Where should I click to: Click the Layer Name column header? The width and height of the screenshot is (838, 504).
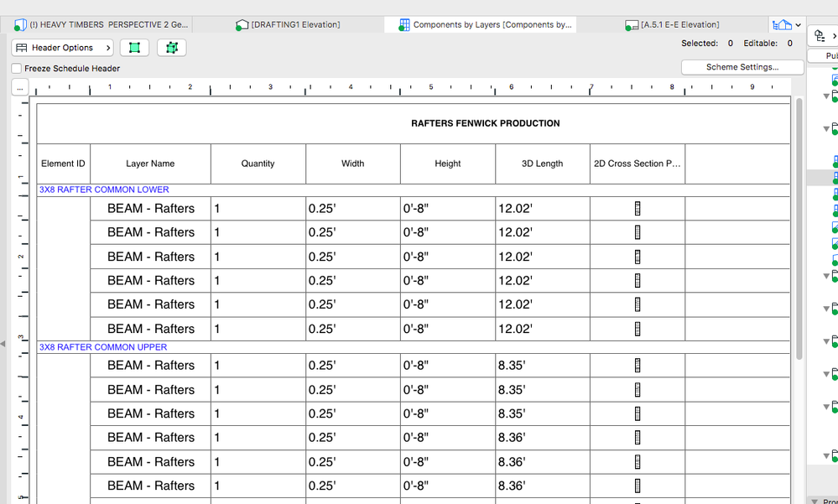(x=150, y=164)
